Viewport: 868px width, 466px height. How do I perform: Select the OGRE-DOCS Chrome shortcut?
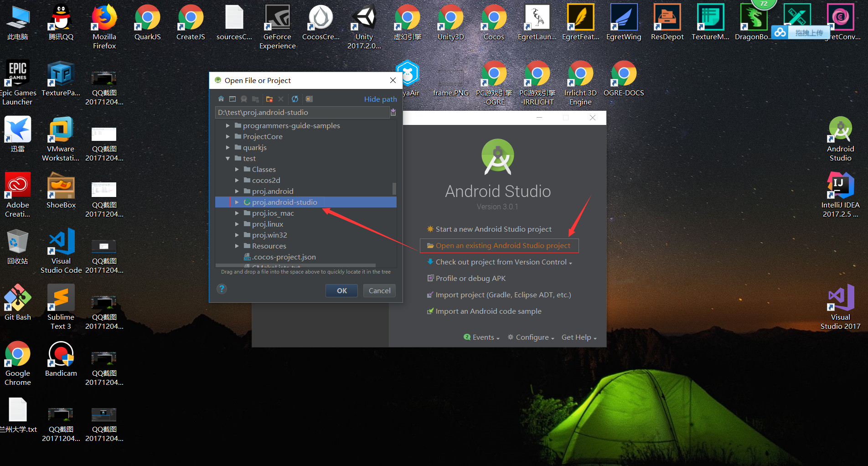(x=624, y=78)
